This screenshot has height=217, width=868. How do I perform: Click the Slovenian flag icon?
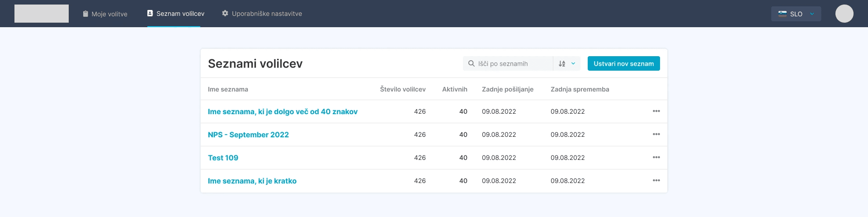[x=783, y=14]
